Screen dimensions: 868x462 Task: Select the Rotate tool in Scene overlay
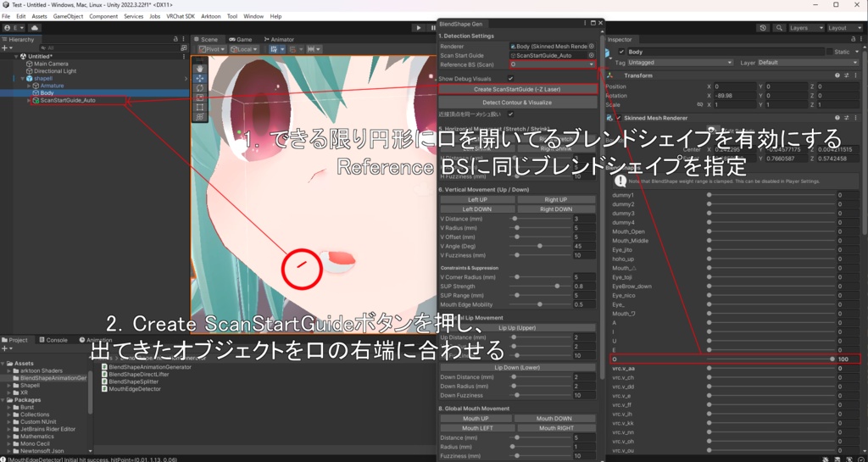[200, 88]
